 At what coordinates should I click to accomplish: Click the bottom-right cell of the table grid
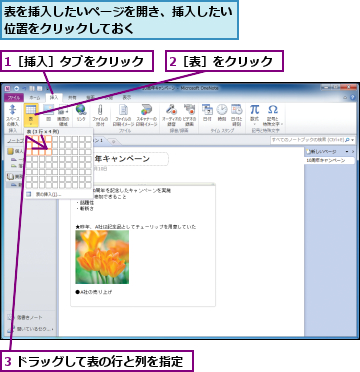pos(88,185)
